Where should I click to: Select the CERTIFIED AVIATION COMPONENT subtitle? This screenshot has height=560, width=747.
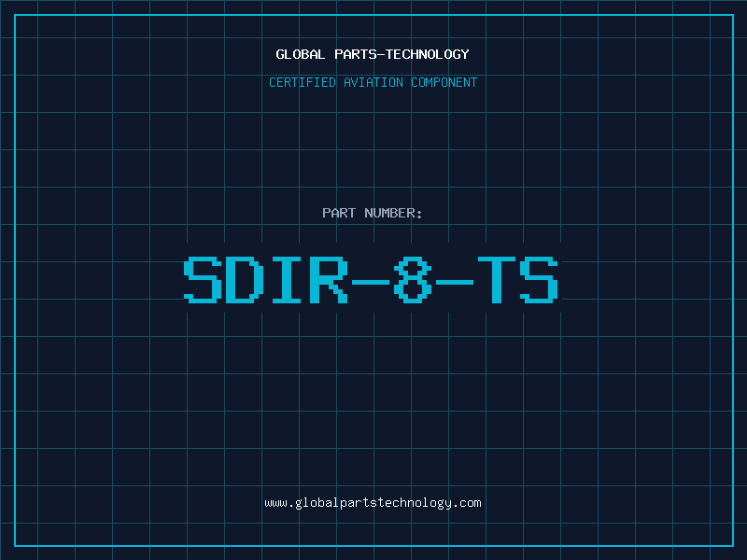click(373, 82)
